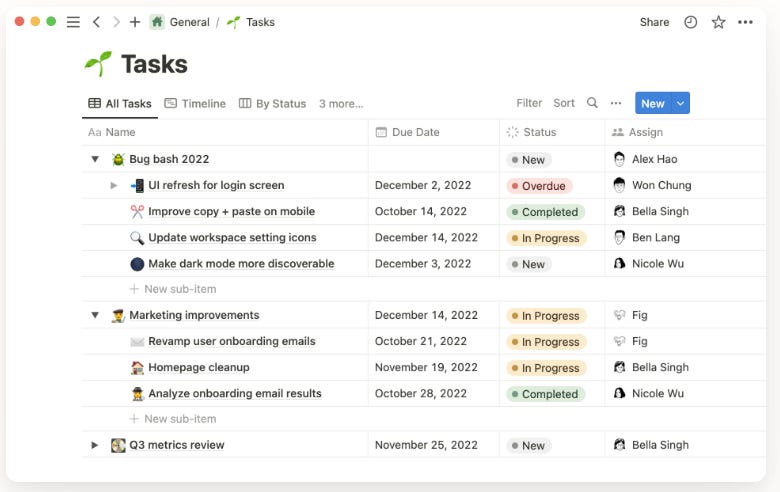780x492 pixels.
Task: Change In Progress status of Homepage cleanup
Action: pos(546,368)
